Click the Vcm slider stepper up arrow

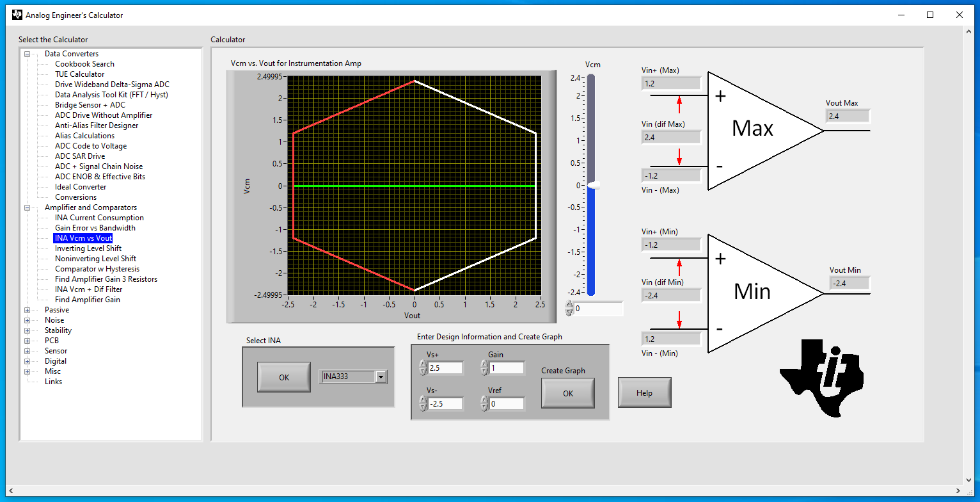tap(569, 305)
